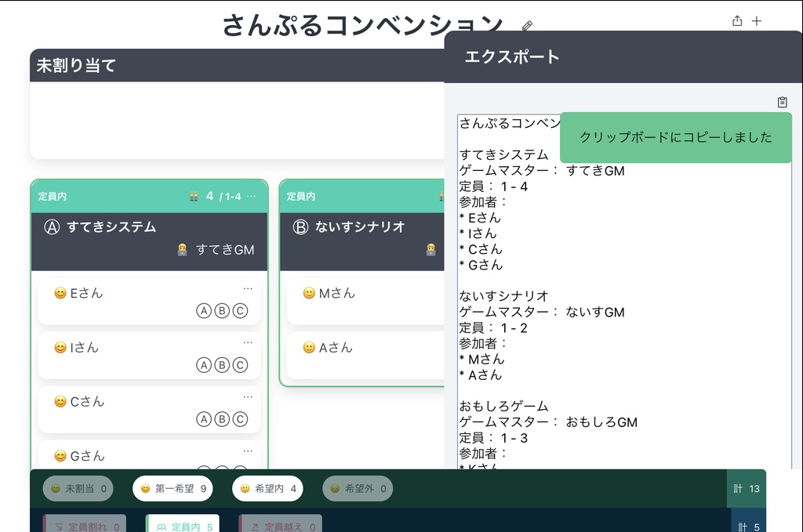
Task: Toggle the 定員内 filter chip
Action: click(x=183, y=526)
